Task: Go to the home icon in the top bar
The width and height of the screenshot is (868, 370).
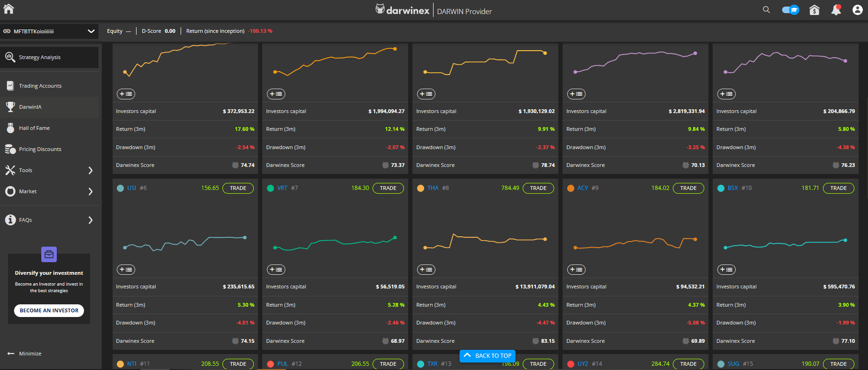Action: pos(8,9)
